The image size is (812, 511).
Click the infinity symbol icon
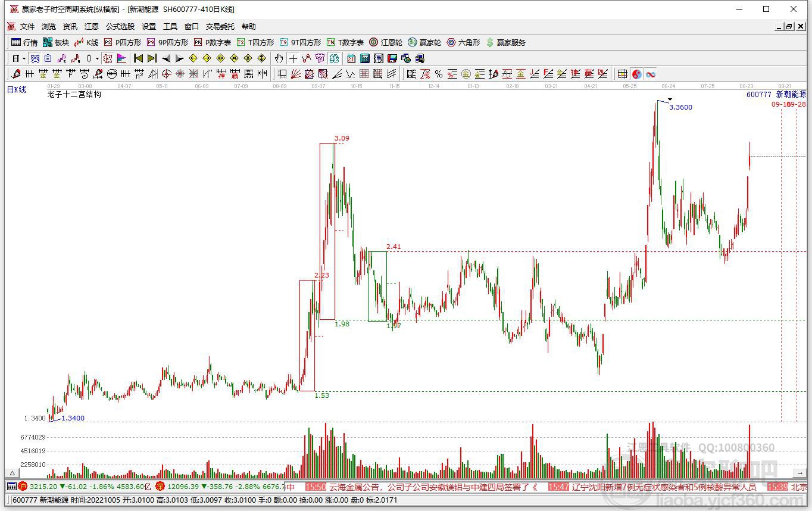click(x=651, y=74)
